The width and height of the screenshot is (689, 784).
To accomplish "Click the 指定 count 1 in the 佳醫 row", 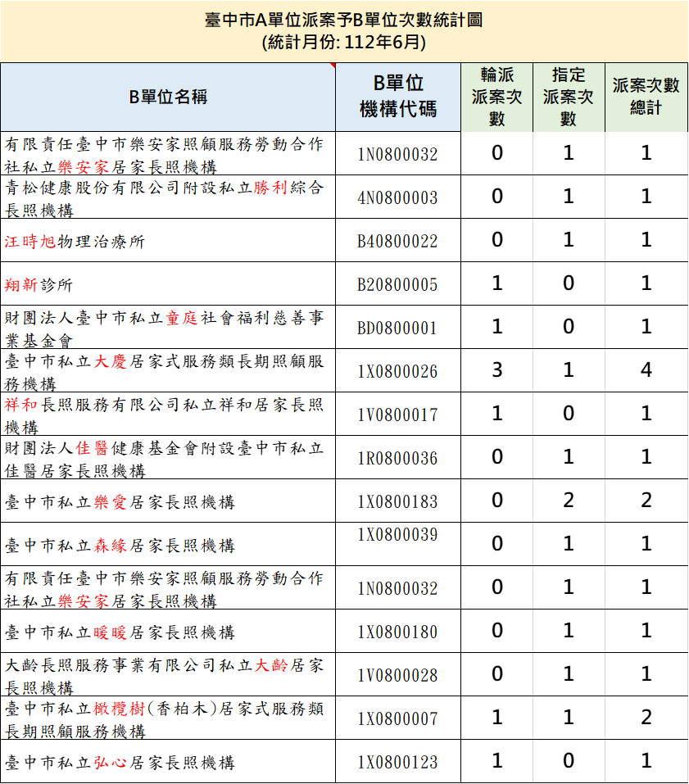I will 569,457.
